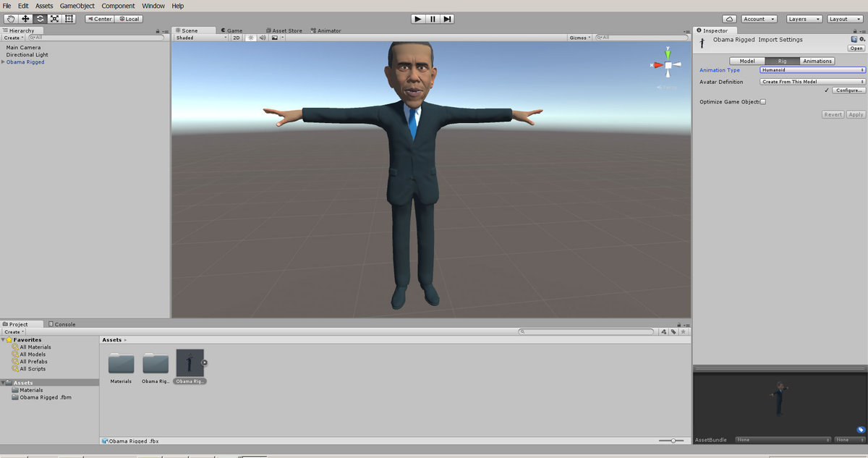This screenshot has width=868, height=458.
Task: Switch to the Game tab
Action: point(232,30)
